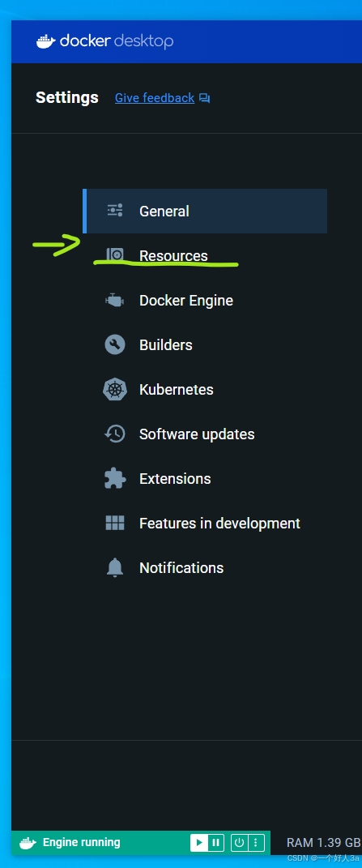Click the Kubernetes helm wheel icon

click(115, 389)
